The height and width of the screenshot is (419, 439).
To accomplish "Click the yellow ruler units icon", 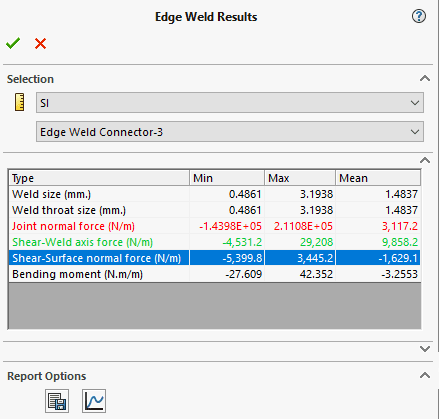I will pyautogui.click(x=20, y=102).
